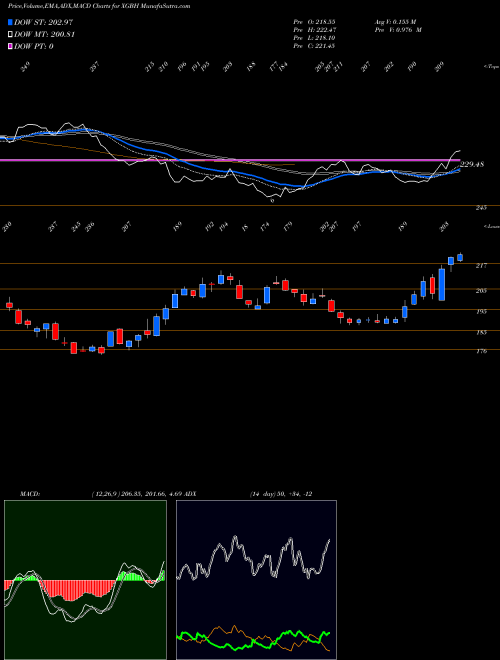Click the 195 price axis label
This screenshot has height=660, width=500.
point(481,311)
